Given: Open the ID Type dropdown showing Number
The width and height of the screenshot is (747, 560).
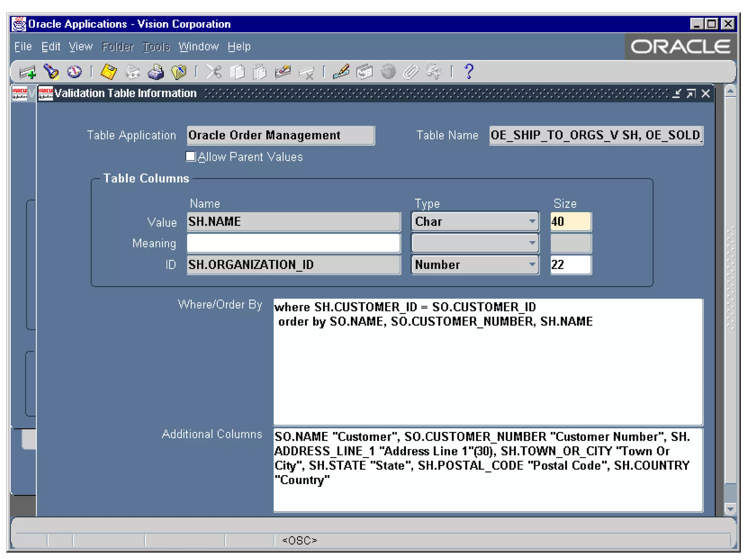Looking at the screenshot, I should pyautogui.click(x=532, y=264).
